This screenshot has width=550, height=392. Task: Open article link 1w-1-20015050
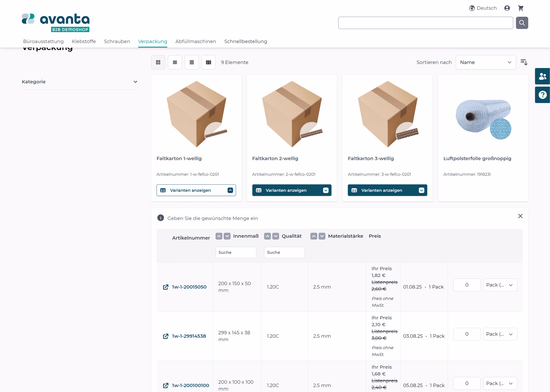click(x=189, y=287)
